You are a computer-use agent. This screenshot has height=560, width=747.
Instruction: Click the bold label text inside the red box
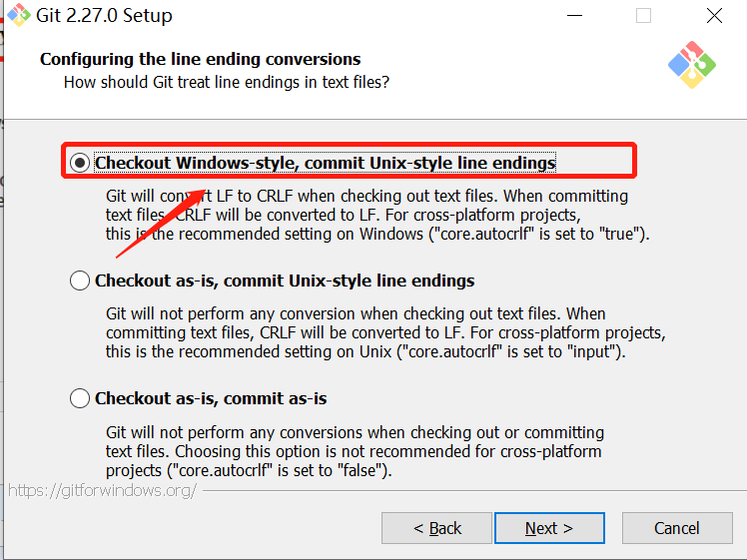pos(325,163)
